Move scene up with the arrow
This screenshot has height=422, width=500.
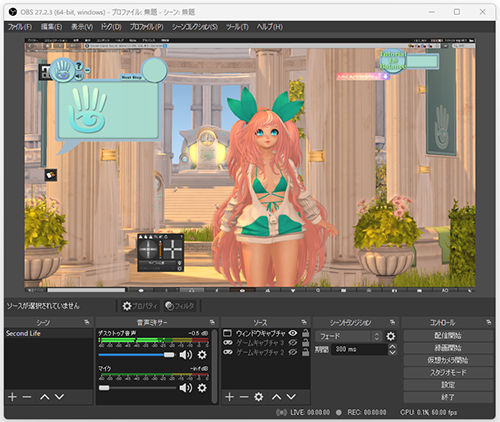(45, 397)
